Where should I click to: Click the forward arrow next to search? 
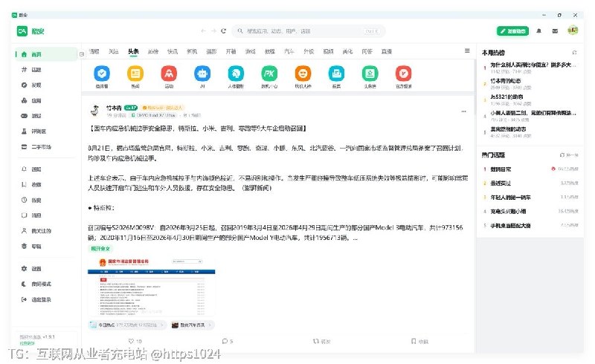tap(213, 31)
